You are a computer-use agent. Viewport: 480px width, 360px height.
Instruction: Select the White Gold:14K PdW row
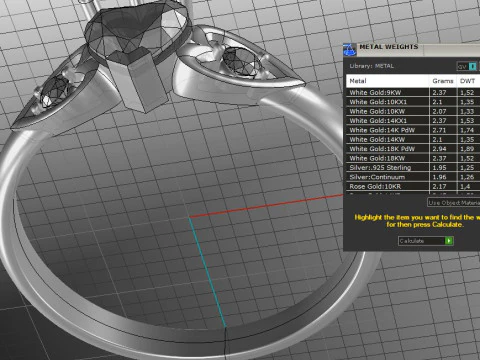click(413, 130)
